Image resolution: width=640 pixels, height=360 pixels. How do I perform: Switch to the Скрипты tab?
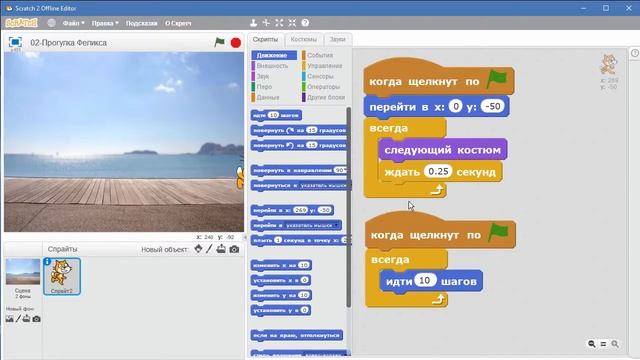click(x=265, y=40)
